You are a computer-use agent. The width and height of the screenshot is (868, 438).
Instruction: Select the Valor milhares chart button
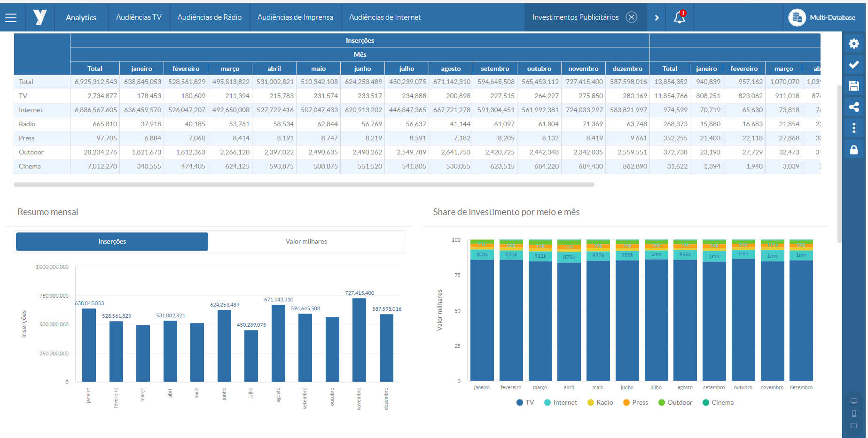click(306, 242)
